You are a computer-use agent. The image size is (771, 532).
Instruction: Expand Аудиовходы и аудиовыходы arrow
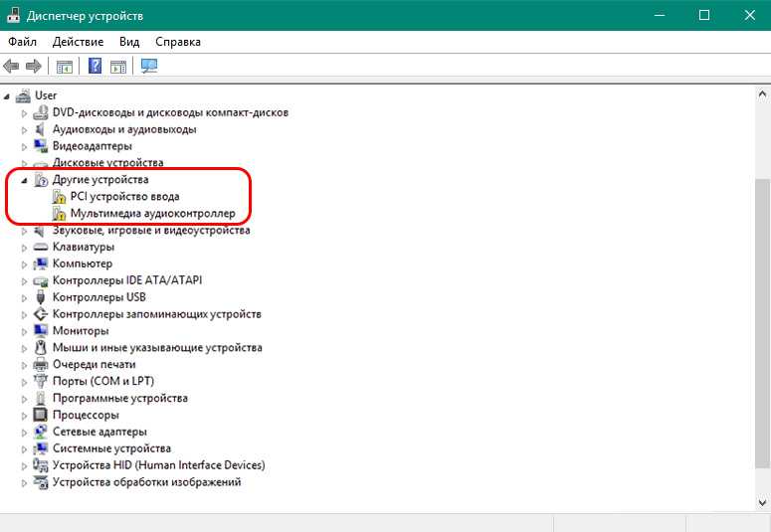click(x=24, y=130)
